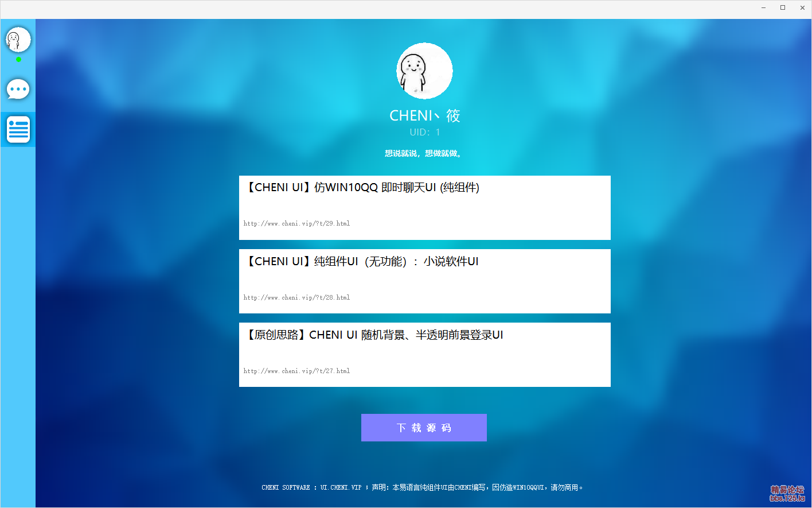This screenshot has width=812, height=508.
Task: Click UI.CHENI.VIP in the footer
Action: tap(341, 487)
